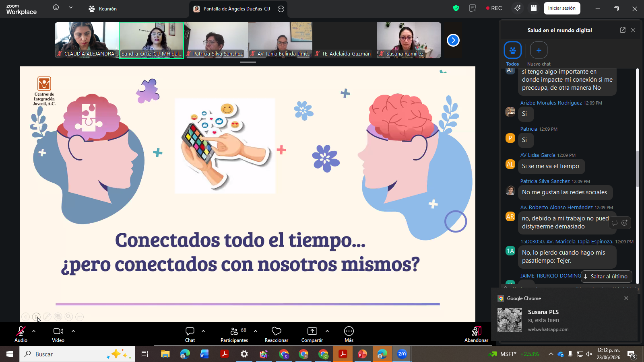Select Susana Ramírez video thumbnail

point(409,40)
